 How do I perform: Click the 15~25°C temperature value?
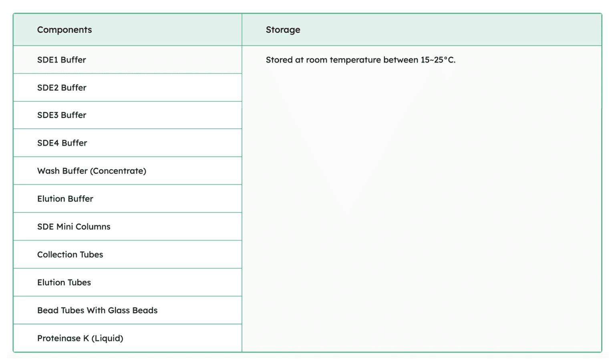(x=438, y=60)
